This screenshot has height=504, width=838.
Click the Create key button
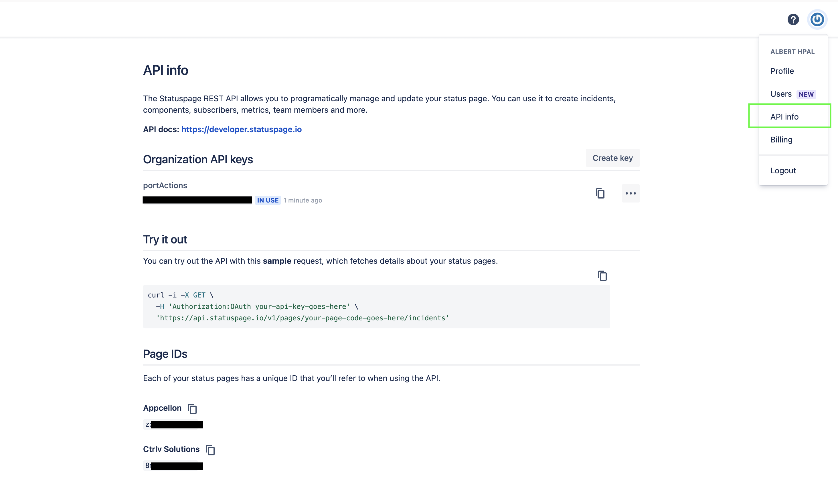point(613,158)
